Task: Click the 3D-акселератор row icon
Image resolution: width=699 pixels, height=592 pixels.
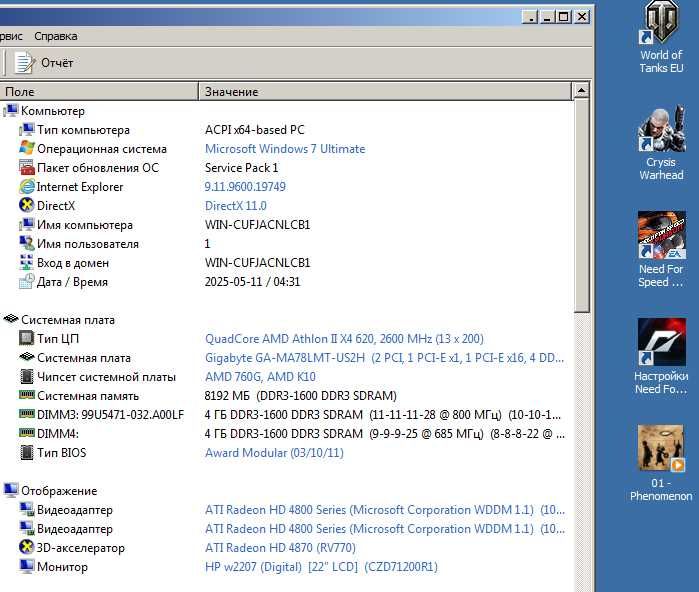Action: click(27, 547)
